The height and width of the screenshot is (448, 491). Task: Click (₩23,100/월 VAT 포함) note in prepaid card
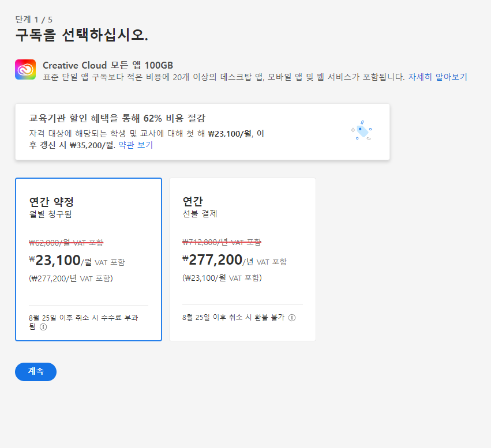pyautogui.click(x=222, y=278)
